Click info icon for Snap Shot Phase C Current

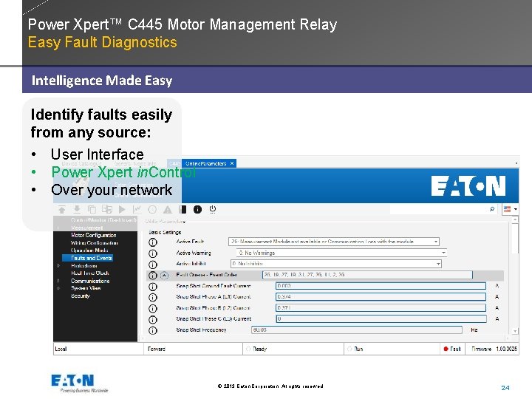[x=153, y=319]
